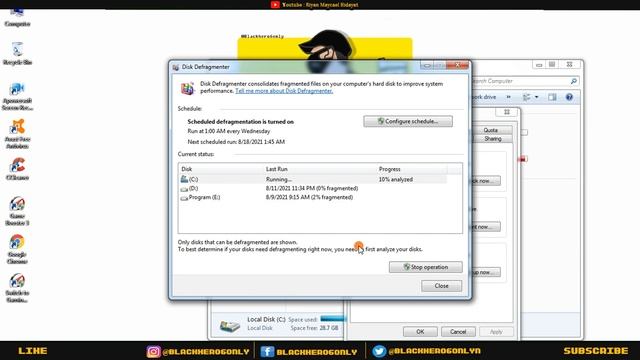The image size is (640, 360).
Task: Select the 8/11/2021 11:34 PM (0% fragmented) entry
Action: [312, 189]
